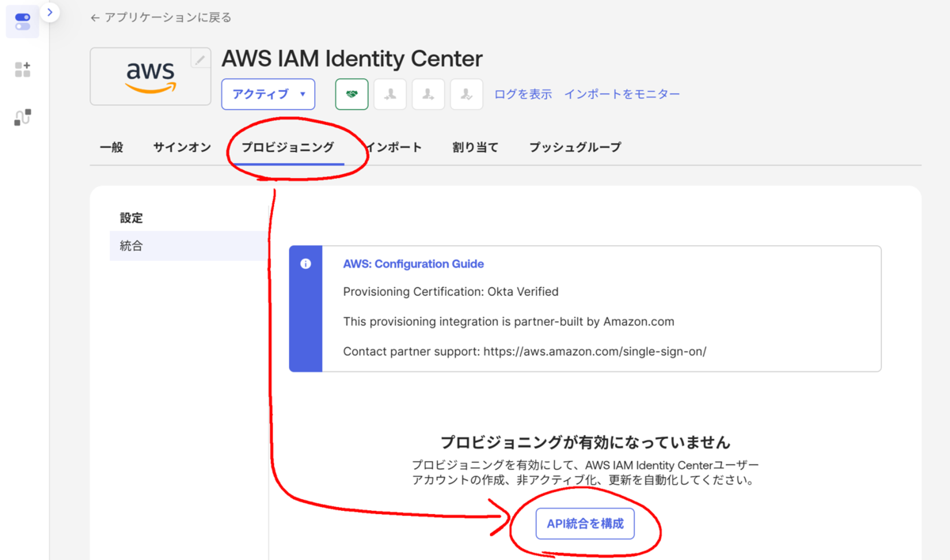Click the インポートをモニター link
The image size is (950, 560).
click(x=622, y=94)
